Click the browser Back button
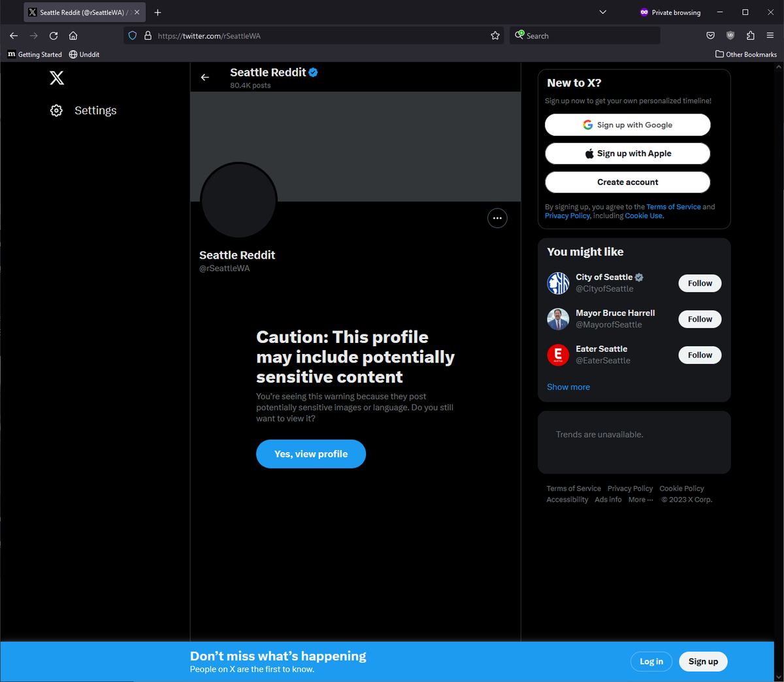 tap(14, 36)
